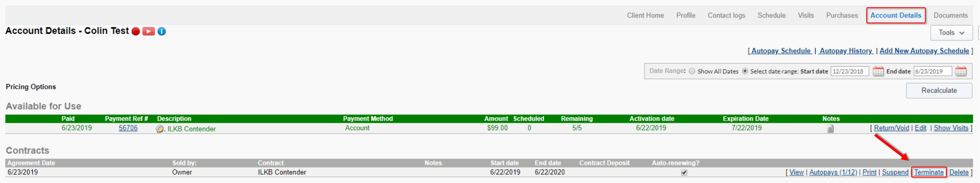Open the notes page icon for ILKB Contender
The height and width of the screenshot is (183, 980).
[x=831, y=129]
